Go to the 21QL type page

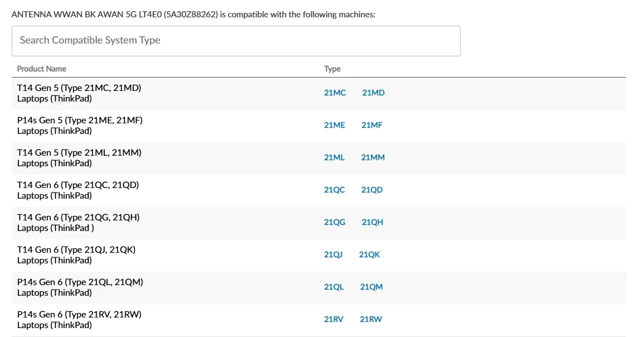pyautogui.click(x=333, y=287)
